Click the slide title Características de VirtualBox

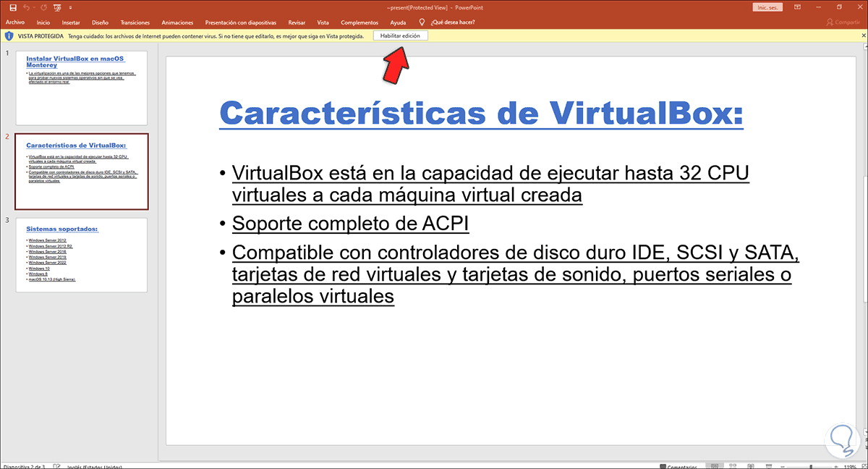pyautogui.click(x=481, y=114)
